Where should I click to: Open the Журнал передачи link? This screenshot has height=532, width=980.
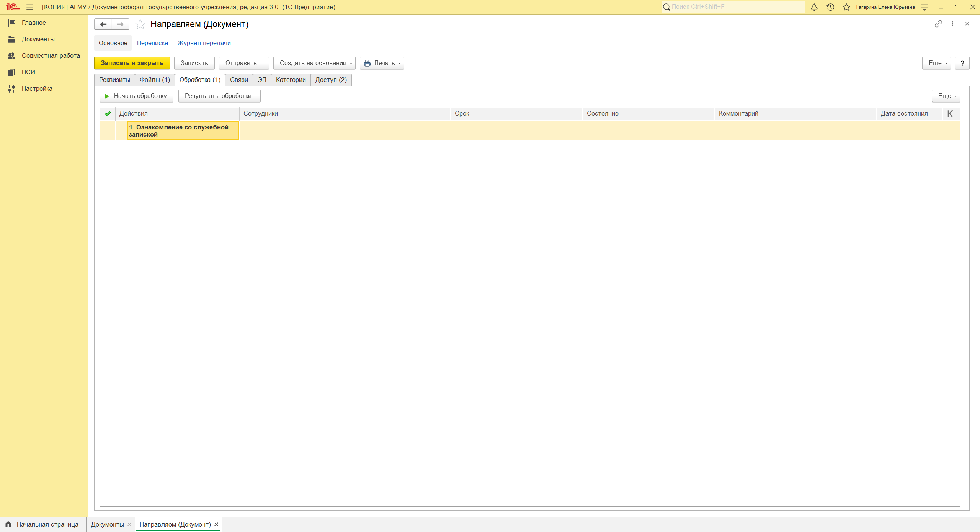click(x=204, y=43)
